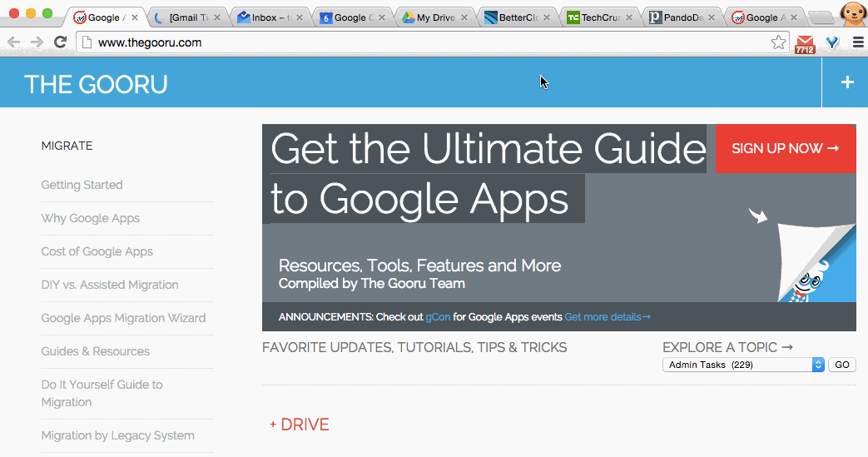Image resolution: width=868 pixels, height=457 pixels.
Task: Click the macOS green maximize window button
Action: click(47, 12)
